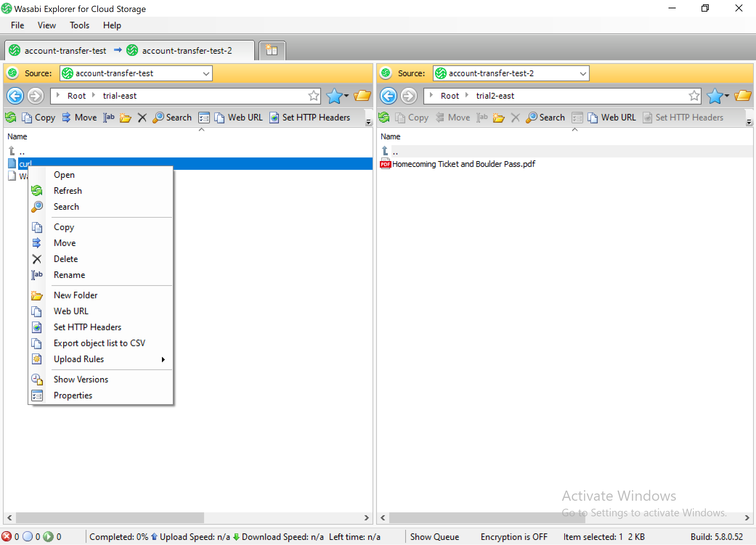Expand left toolbar overflow arrow
The width and height of the screenshot is (756, 545).
pyautogui.click(x=369, y=122)
